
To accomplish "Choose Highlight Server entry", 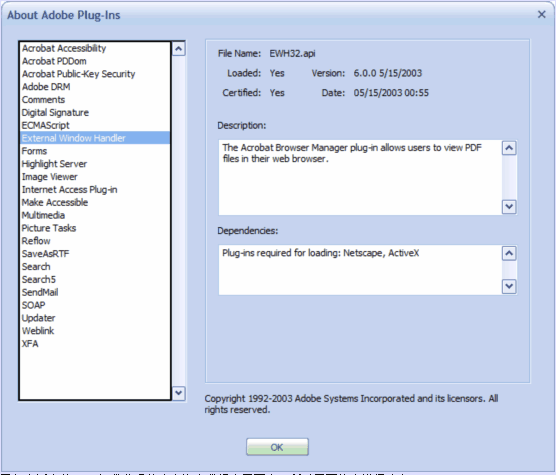I will pos(95,164).
